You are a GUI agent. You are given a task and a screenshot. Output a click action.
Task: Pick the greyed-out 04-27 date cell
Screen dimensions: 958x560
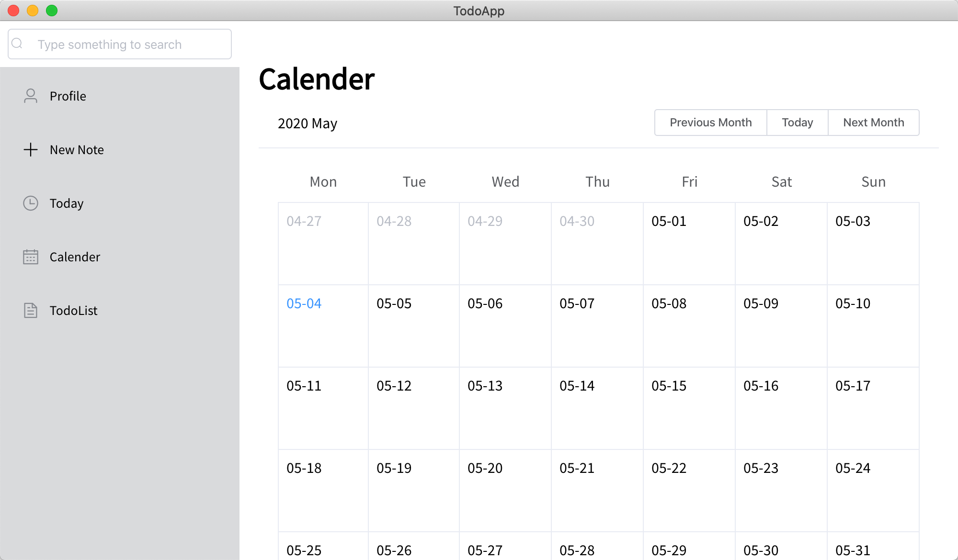pyautogui.click(x=323, y=243)
